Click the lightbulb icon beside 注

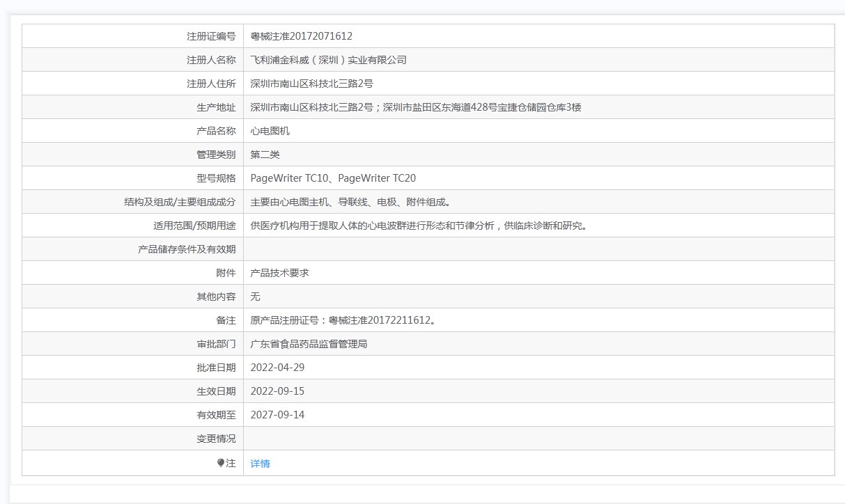click(x=221, y=463)
